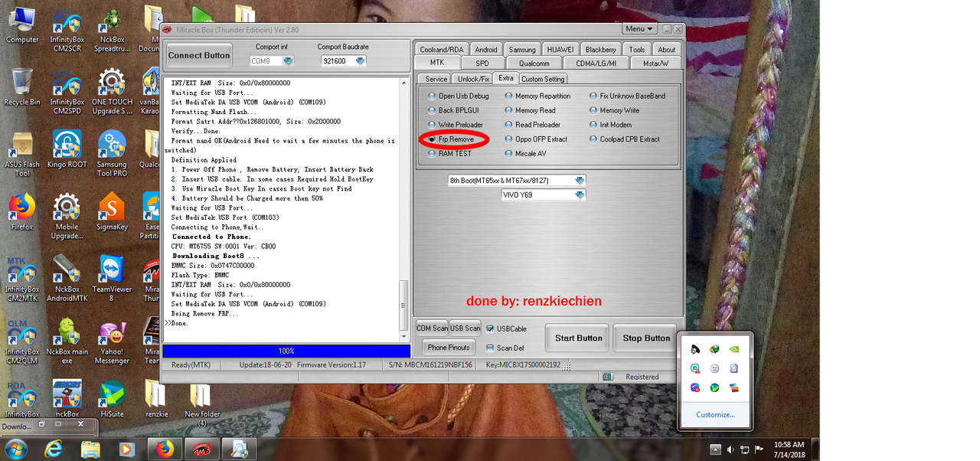Screen dimensions: 980x461
Task: Open the Recycle Bin desktop icon
Action: tap(22, 87)
